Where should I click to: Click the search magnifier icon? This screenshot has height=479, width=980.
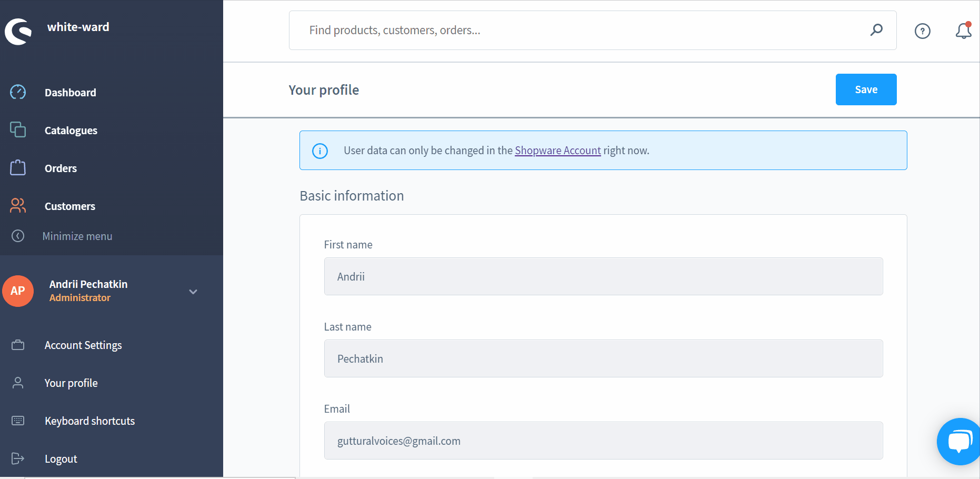(876, 30)
